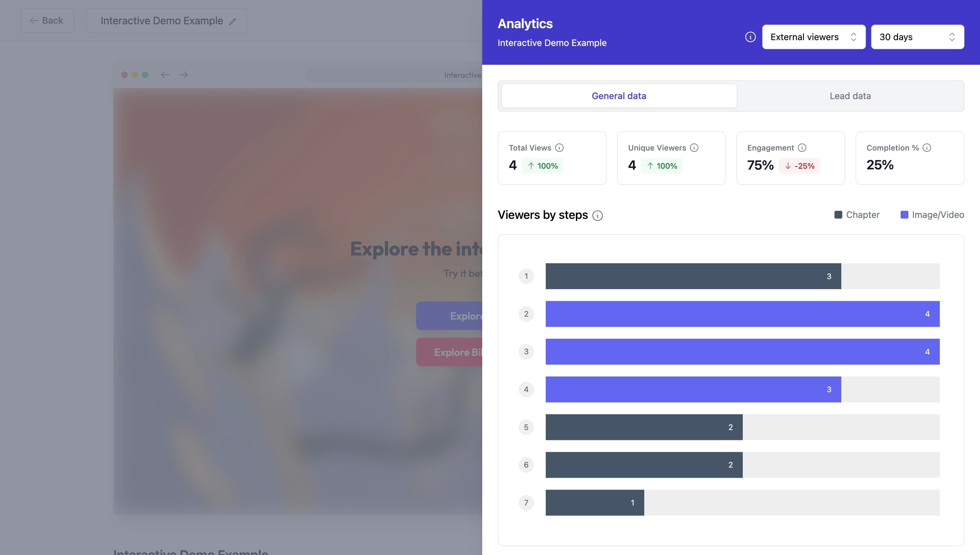980x555 pixels.
Task: Click the step 6 bar showing 2 viewers
Action: tap(644, 465)
